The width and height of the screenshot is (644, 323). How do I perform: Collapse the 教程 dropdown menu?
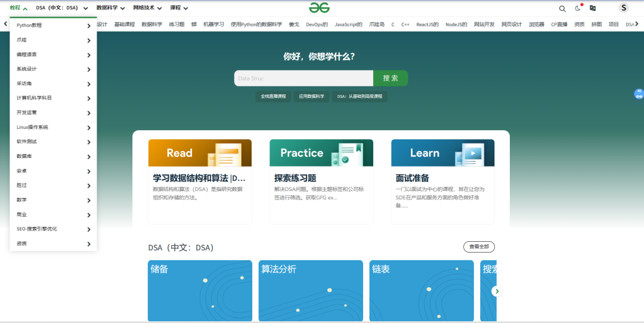pyautogui.click(x=18, y=8)
